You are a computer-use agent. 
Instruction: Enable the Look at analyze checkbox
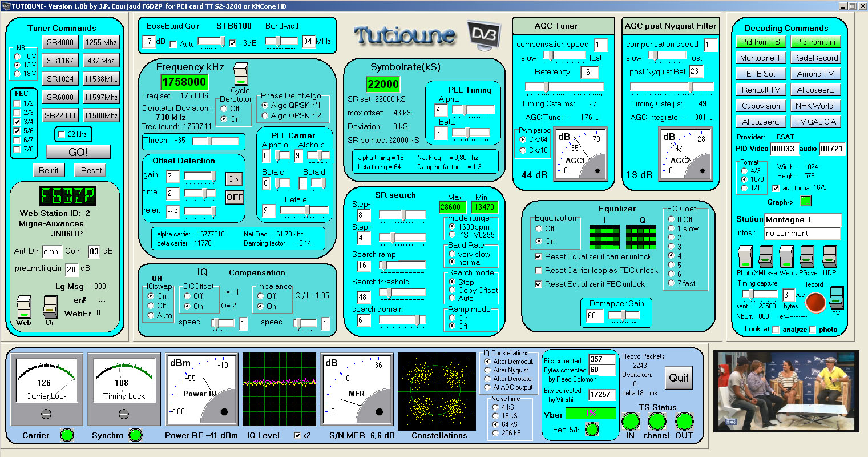[x=776, y=330]
